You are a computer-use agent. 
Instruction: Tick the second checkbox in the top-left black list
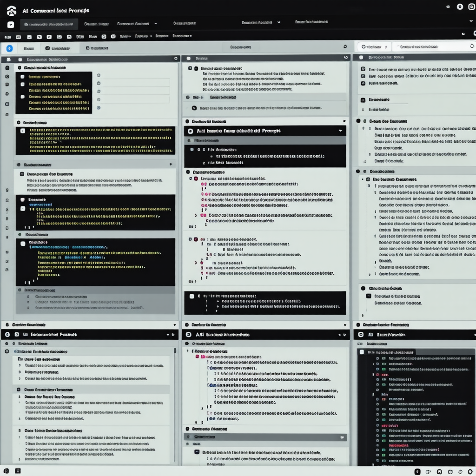[22, 84]
